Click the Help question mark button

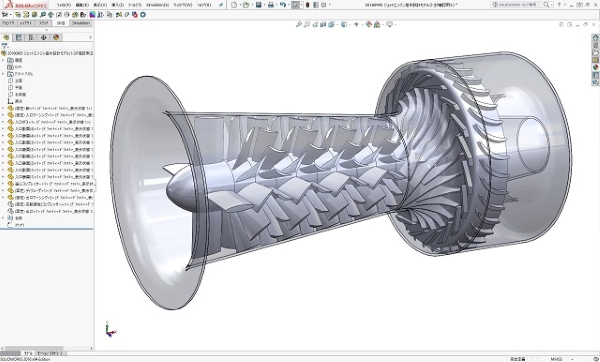tap(559, 5)
